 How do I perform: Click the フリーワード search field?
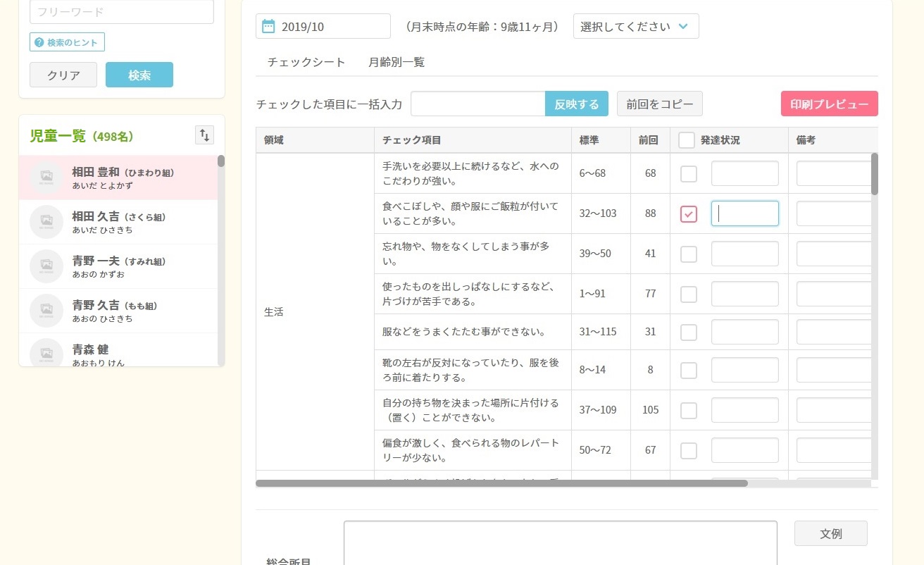click(122, 11)
